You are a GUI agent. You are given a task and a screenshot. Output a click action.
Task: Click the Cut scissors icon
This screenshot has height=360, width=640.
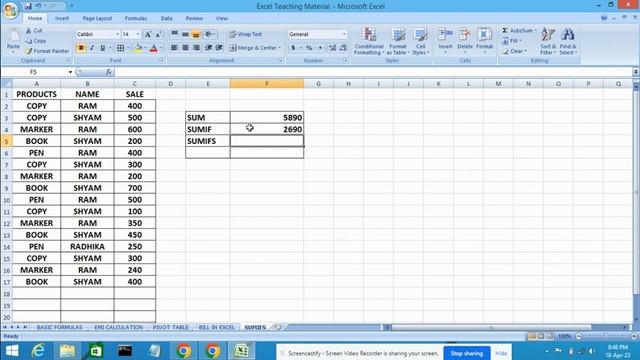click(x=29, y=31)
